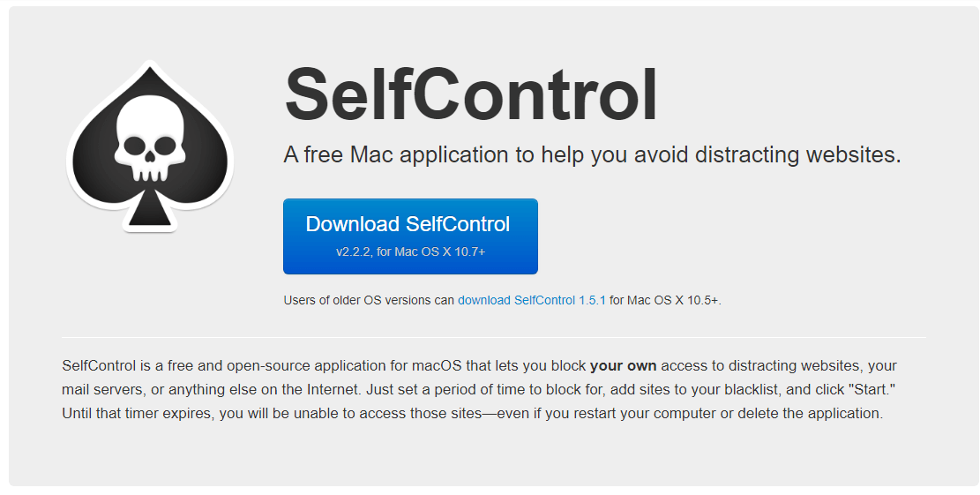980x495 pixels.
Task: Click 'mail servers' in the description paragraph
Action: (x=101, y=389)
